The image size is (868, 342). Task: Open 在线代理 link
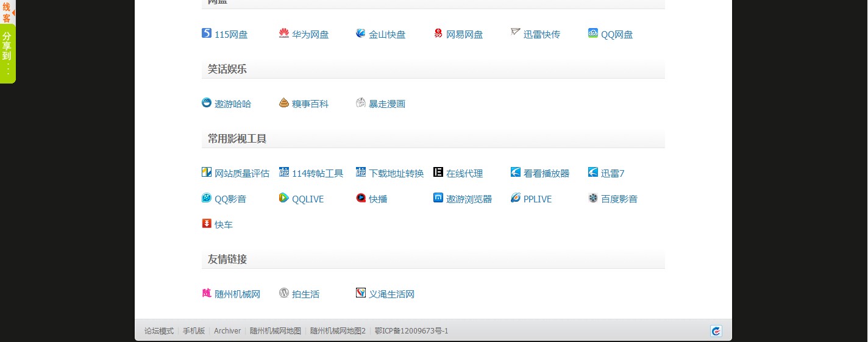(464, 174)
